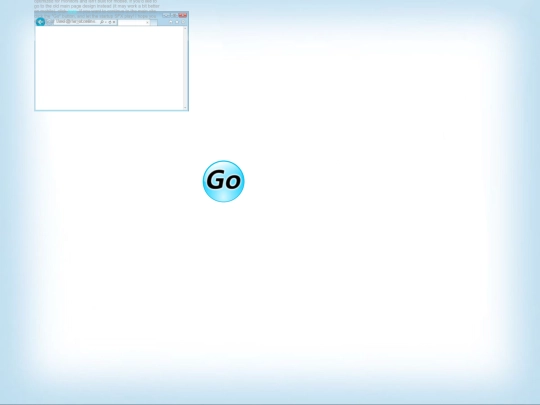Click the scrollbar's down arrow in the browser window

[x=185, y=107]
